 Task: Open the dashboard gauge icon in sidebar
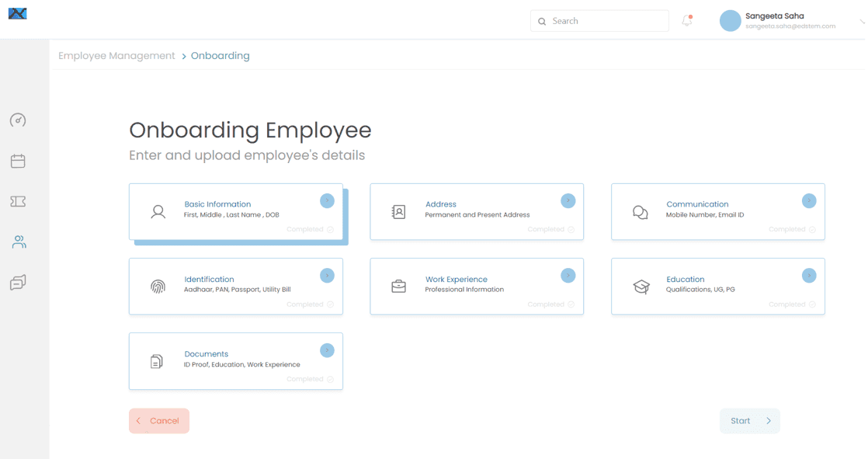18,120
